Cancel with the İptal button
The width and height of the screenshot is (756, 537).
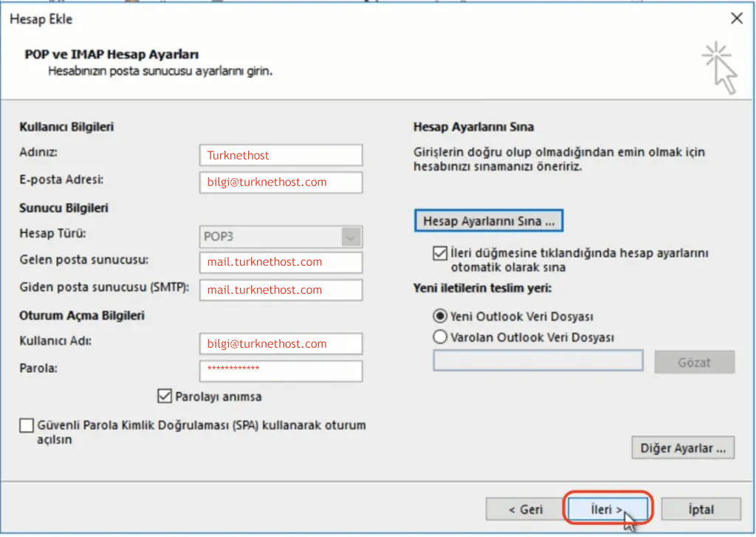point(701,509)
